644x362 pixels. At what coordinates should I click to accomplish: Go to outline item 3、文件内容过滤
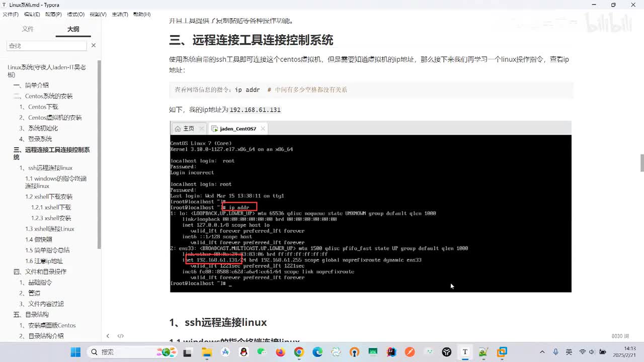(41, 304)
